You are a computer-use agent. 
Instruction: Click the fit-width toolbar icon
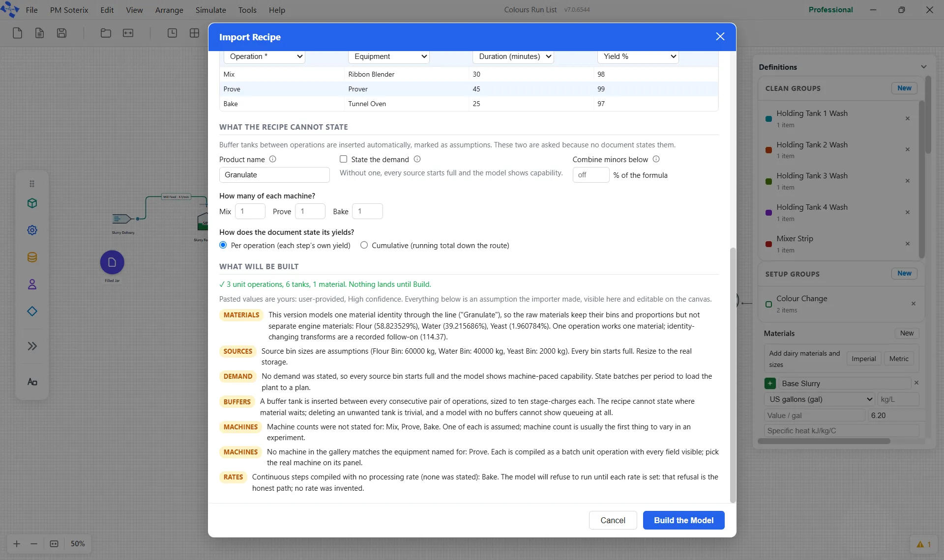click(x=128, y=33)
